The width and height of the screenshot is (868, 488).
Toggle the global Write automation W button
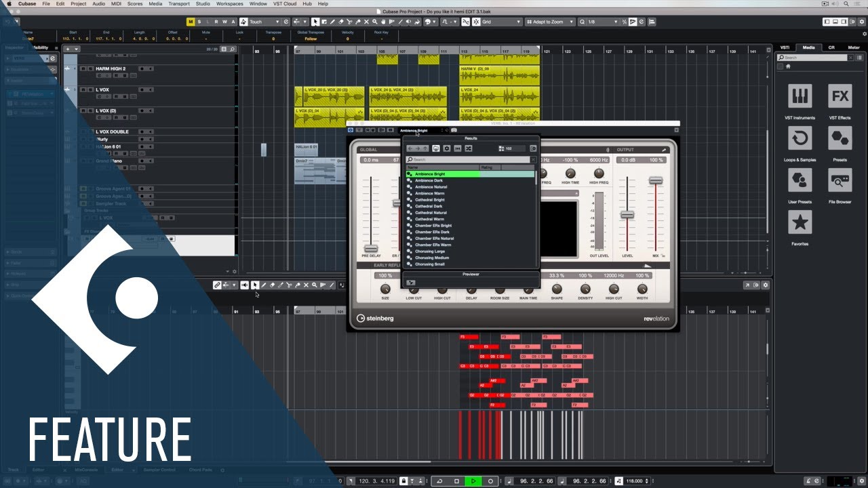click(224, 22)
